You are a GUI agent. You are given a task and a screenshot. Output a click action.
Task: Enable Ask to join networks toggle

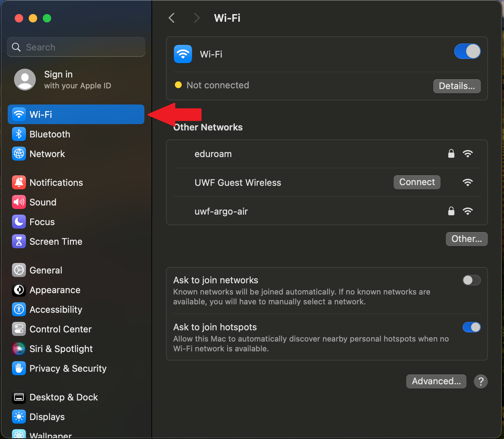pyautogui.click(x=471, y=280)
